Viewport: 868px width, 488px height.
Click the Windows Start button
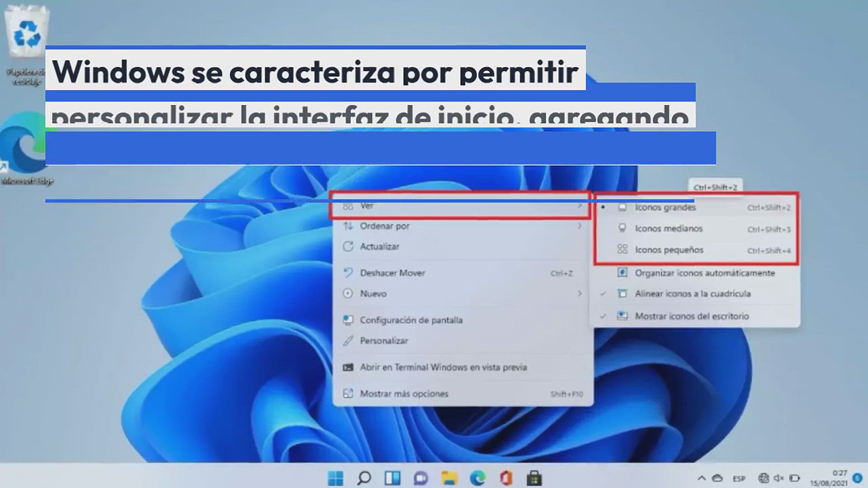(335, 478)
